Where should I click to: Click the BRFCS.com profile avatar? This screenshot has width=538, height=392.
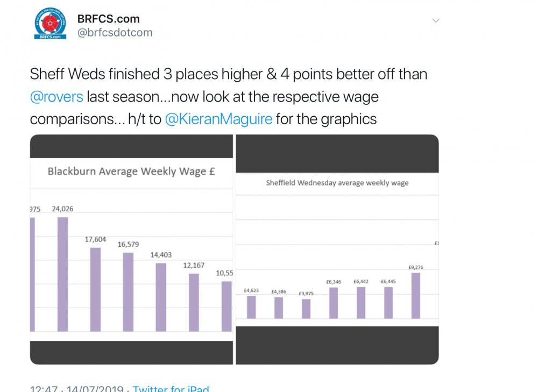click(50, 24)
